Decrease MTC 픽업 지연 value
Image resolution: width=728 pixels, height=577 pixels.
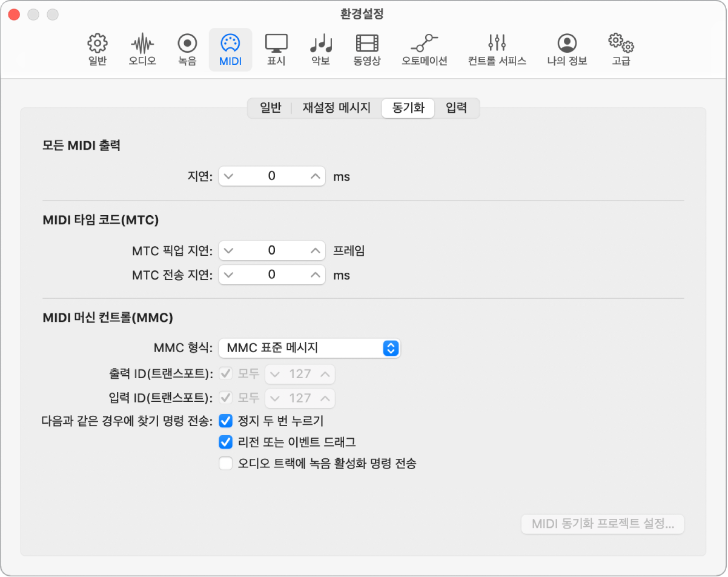228,250
